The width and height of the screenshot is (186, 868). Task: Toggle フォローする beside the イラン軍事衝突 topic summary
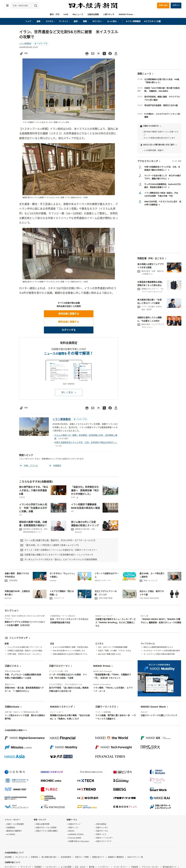(x=80, y=419)
